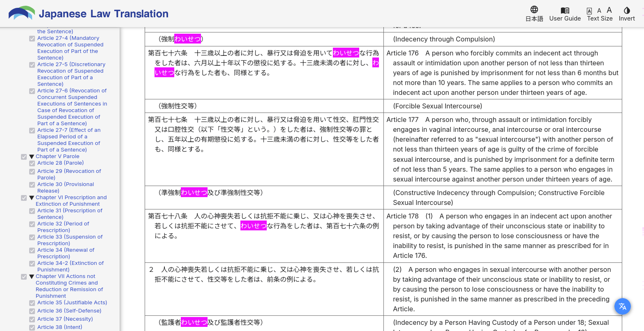Uncheck the Article 27-4 checkbox
The height and width of the screenshot is (331, 644).
click(32, 39)
